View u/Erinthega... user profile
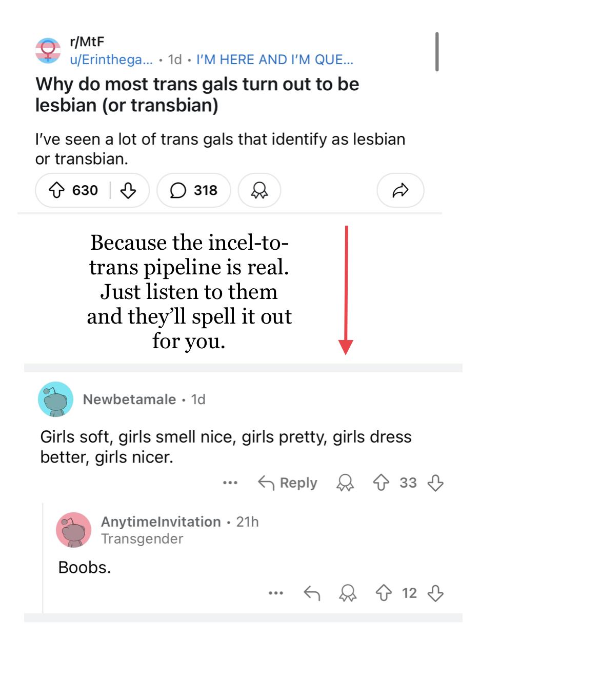 111,59
